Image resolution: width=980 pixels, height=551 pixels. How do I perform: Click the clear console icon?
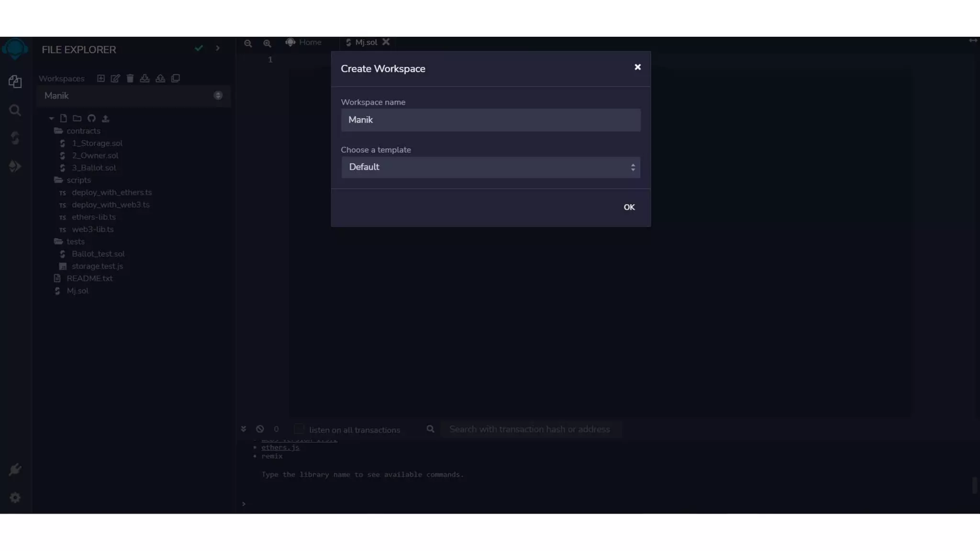tap(260, 429)
